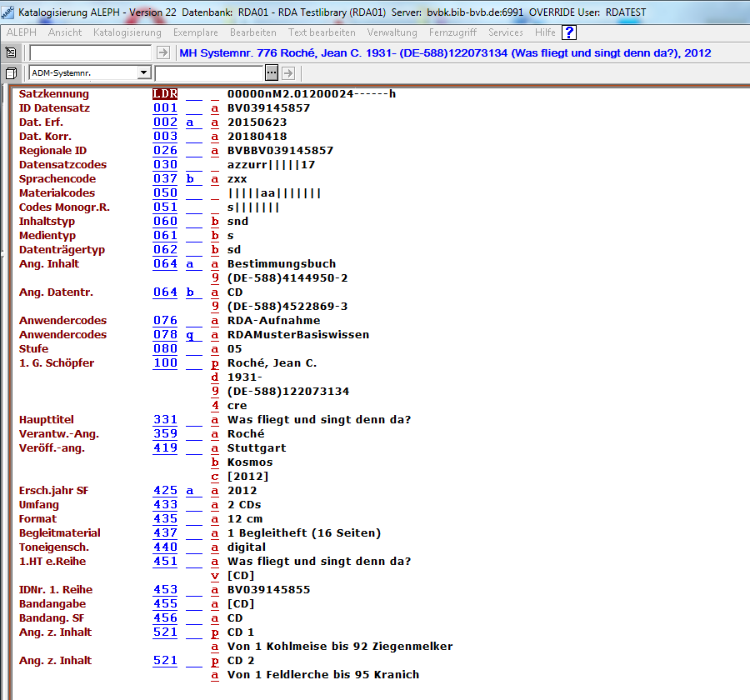Screen dimensions: 750x700
Task: Open the Text bearbeiten menu
Action: [x=322, y=32]
